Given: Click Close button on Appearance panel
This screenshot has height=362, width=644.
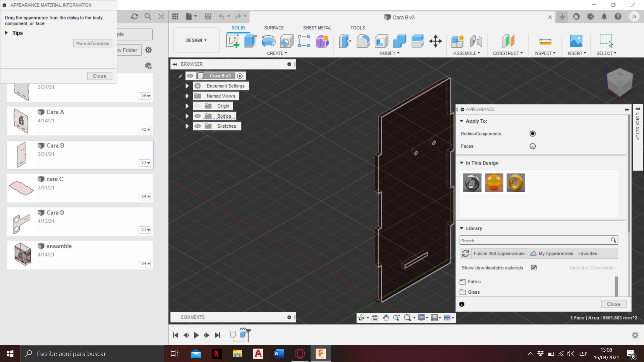Looking at the screenshot, I should click(x=614, y=304).
